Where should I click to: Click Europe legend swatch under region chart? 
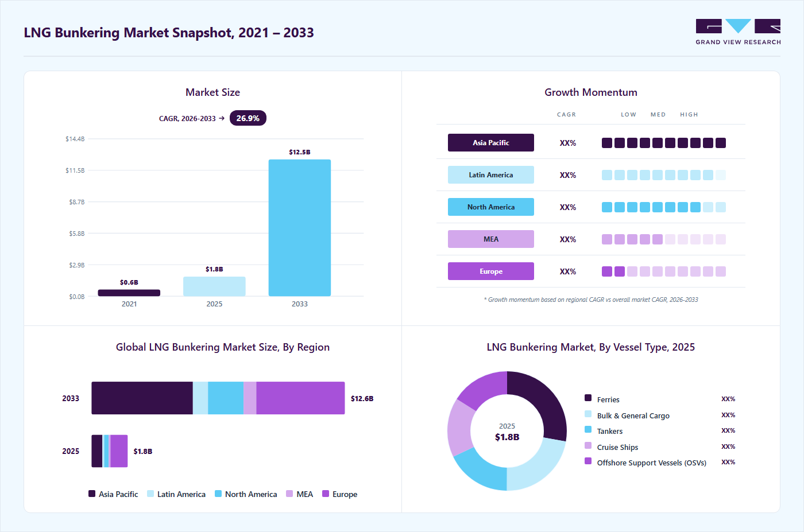point(326,494)
